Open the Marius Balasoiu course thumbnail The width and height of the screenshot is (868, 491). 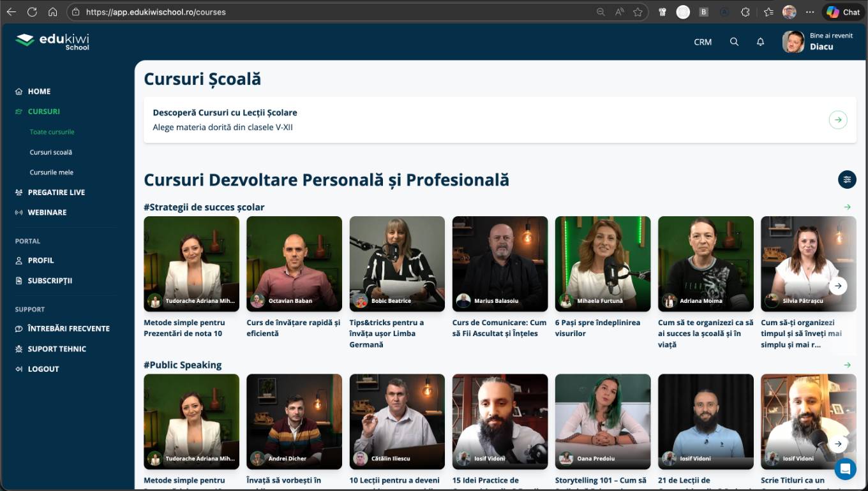(x=500, y=264)
